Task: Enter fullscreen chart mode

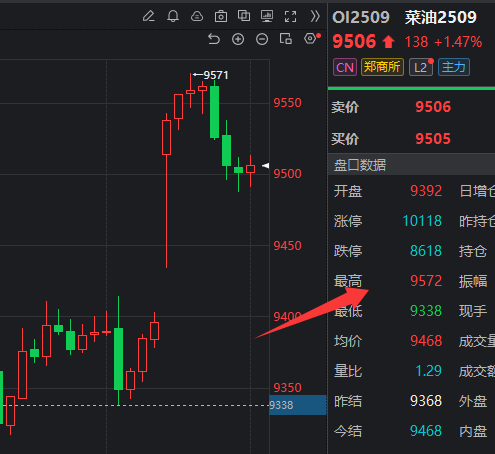Action: [290, 16]
